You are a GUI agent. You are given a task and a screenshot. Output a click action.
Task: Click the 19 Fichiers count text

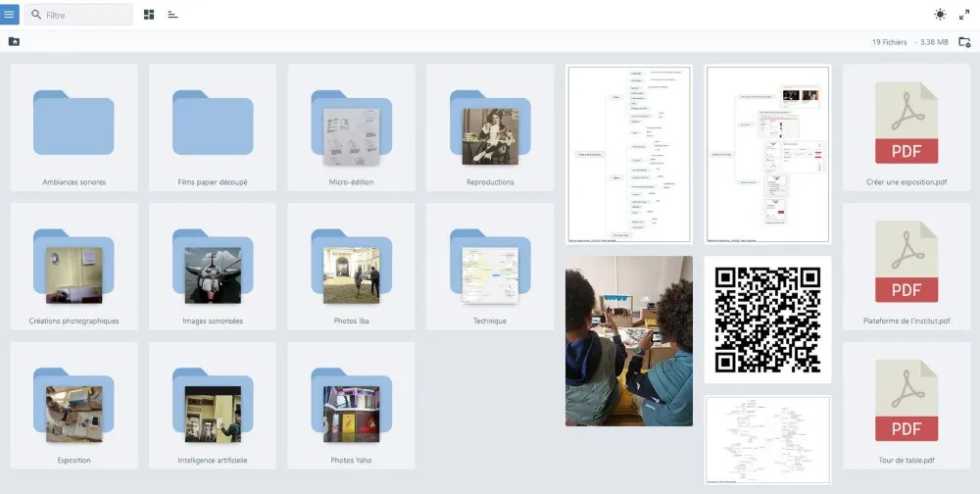tap(890, 42)
